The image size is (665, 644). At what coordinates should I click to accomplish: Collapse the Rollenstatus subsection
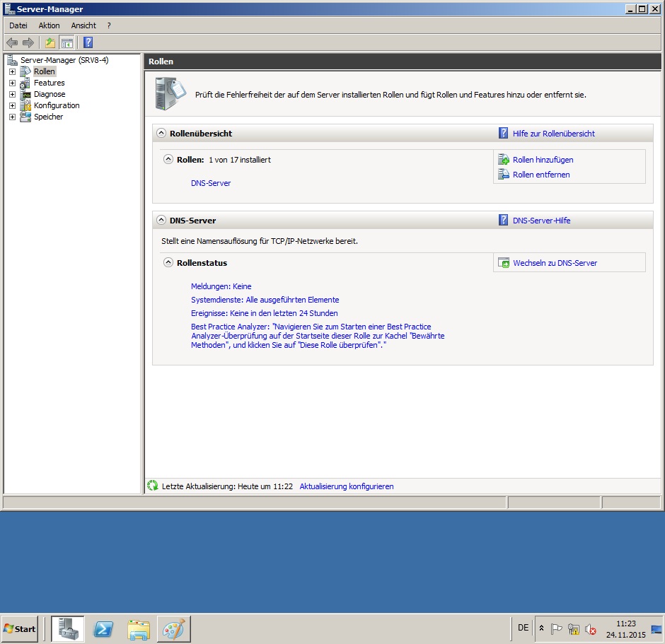click(168, 262)
